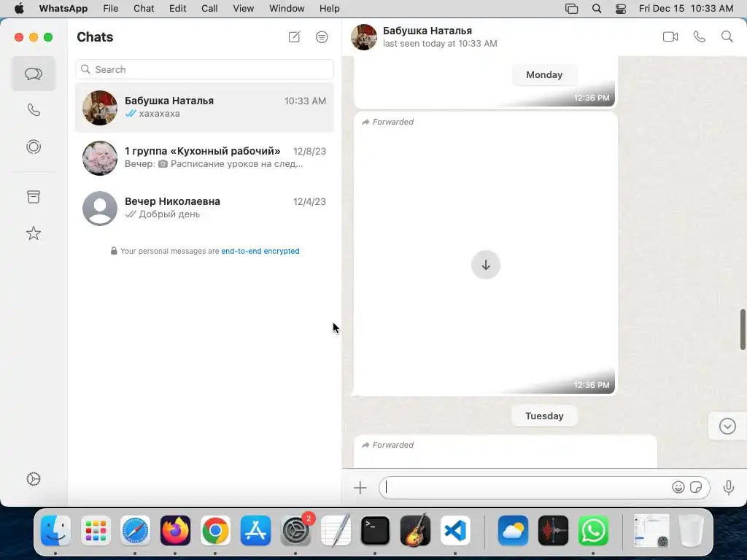This screenshot has width=747, height=560.
Task: Open App Store from the Dock
Action: point(255,531)
